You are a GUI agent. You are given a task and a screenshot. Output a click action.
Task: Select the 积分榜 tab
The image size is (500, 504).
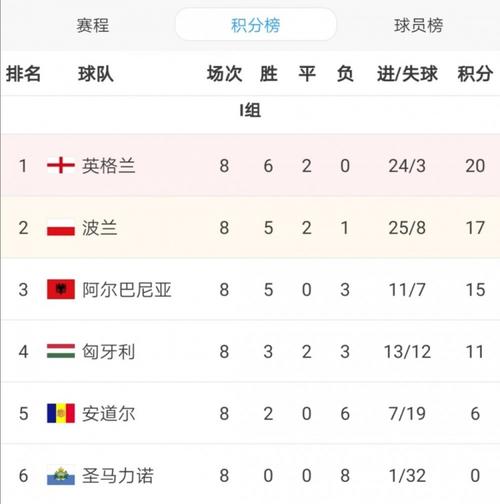[256, 25]
